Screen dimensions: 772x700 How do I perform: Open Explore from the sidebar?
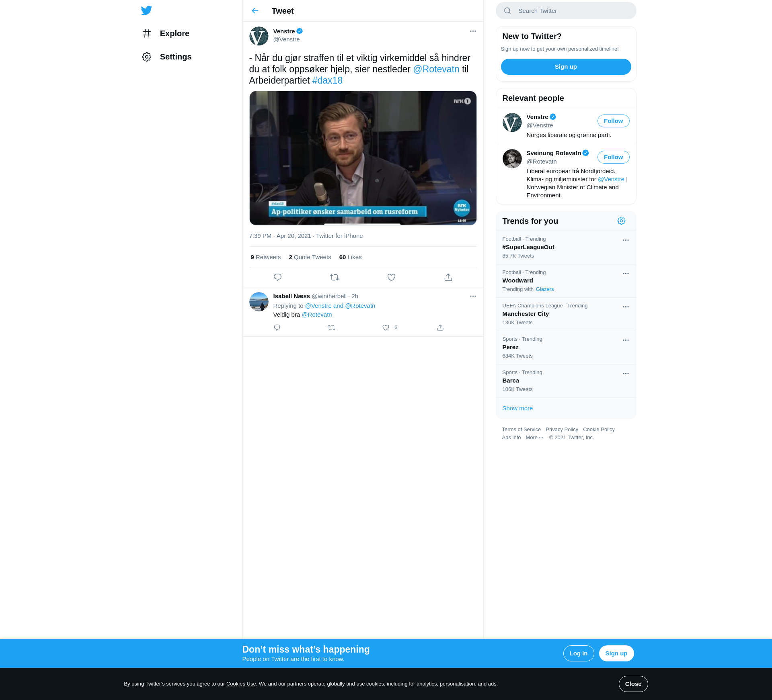[165, 33]
